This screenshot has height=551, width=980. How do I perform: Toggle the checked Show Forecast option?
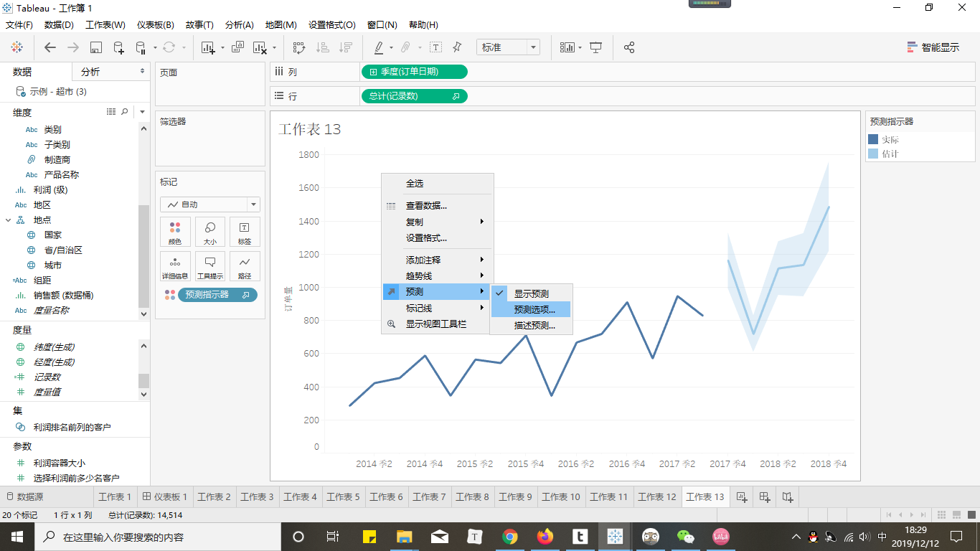[x=531, y=293]
